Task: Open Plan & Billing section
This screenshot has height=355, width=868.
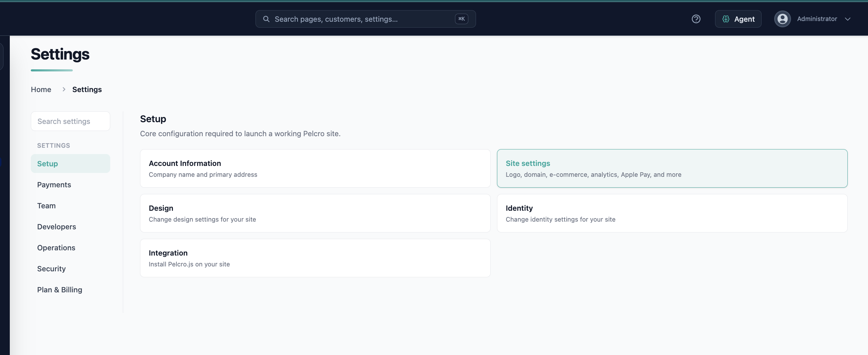Action: (x=70, y=290)
